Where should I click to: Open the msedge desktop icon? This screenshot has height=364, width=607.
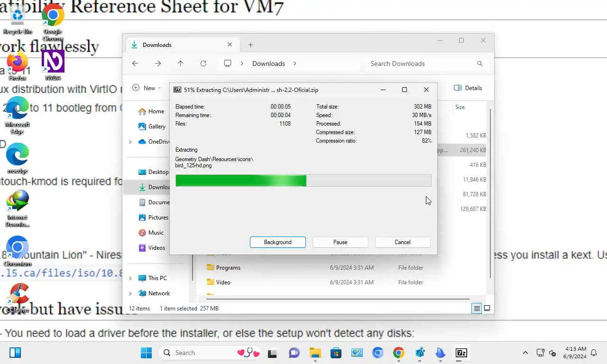18,158
